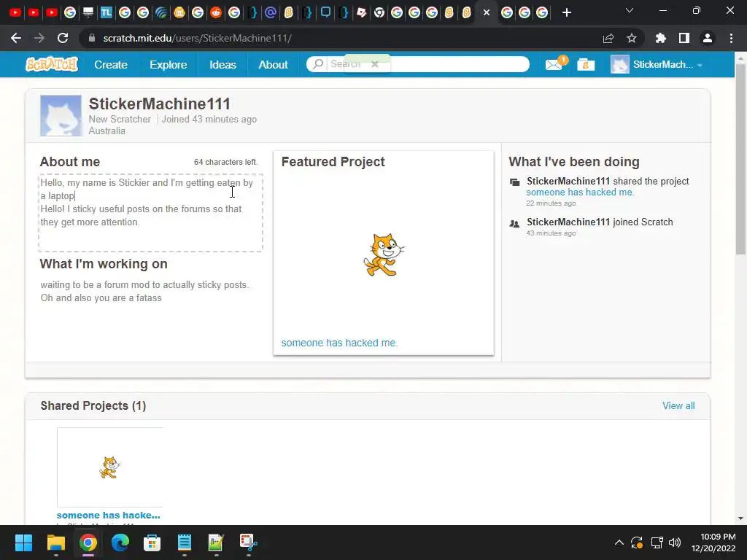Open Windows Start button

point(23,542)
